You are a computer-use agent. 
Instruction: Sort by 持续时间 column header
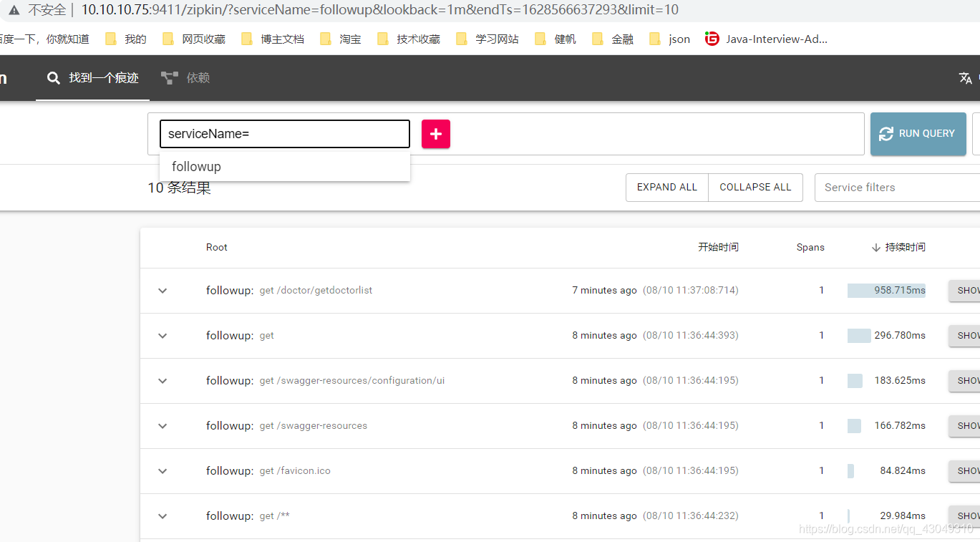[898, 247]
